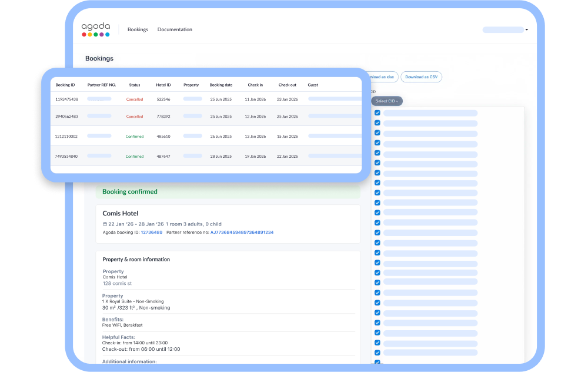Click check-out date 25 Jan 2026
Image resolution: width=588 pixels, height=372 pixels.
click(x=288, y=117)
